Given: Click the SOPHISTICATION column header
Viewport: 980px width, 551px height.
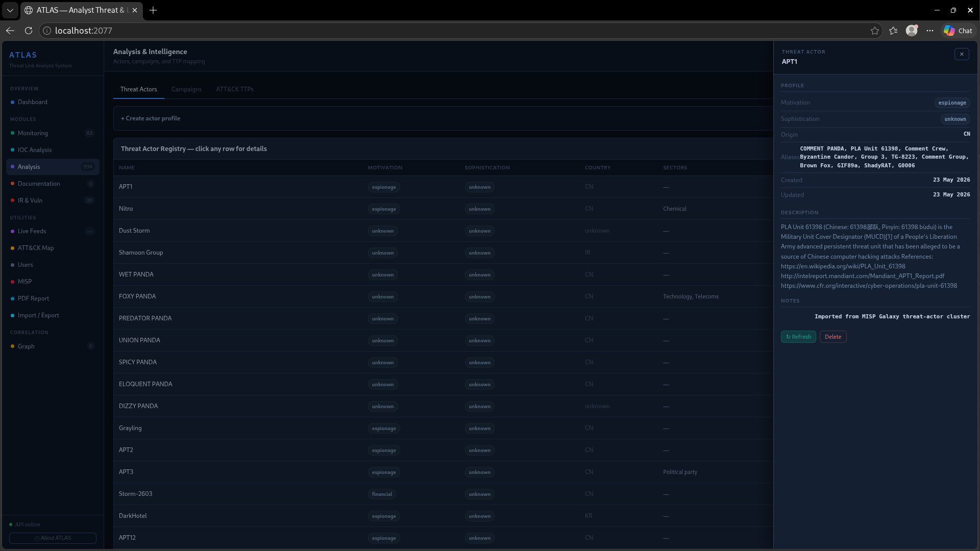Looking at the screenshot, I should [x=487, y=168].
